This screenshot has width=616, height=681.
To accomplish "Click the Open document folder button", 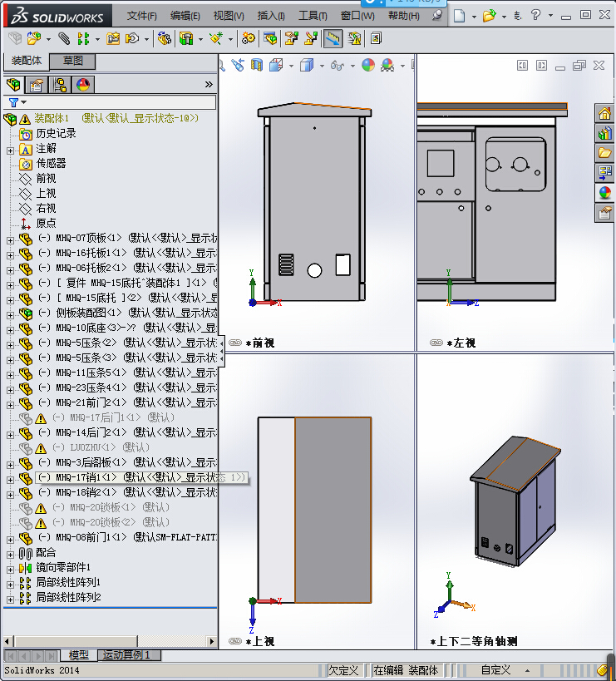I will 490,16.
